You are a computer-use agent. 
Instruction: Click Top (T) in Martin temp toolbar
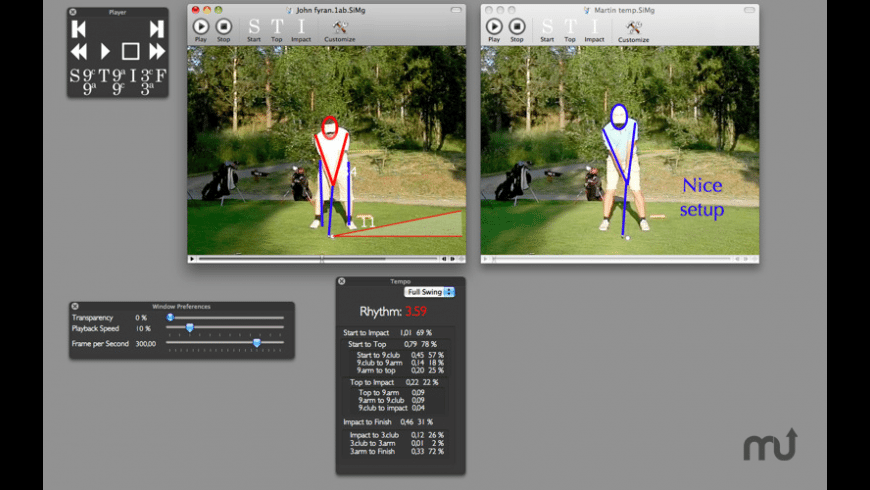[x=570, y=30]
